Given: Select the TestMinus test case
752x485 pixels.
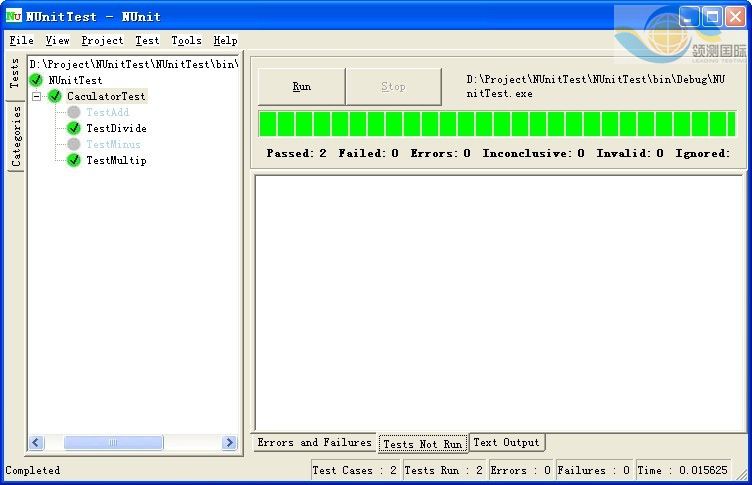Looking at the screenshot, I should click(114, 144).
